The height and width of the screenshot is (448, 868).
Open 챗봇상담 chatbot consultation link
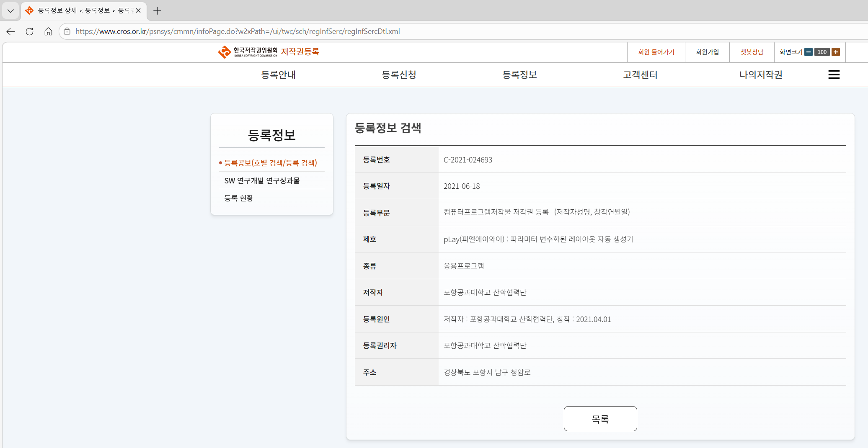pos(752,52)
